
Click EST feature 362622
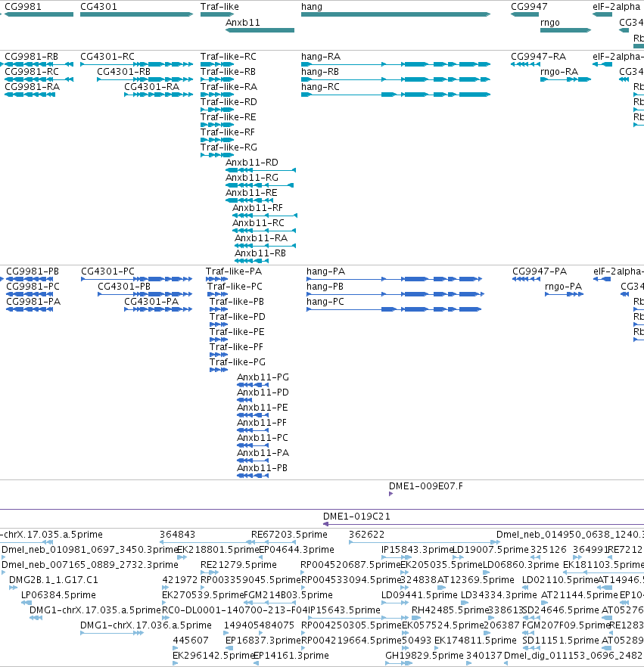pos(425,542)
